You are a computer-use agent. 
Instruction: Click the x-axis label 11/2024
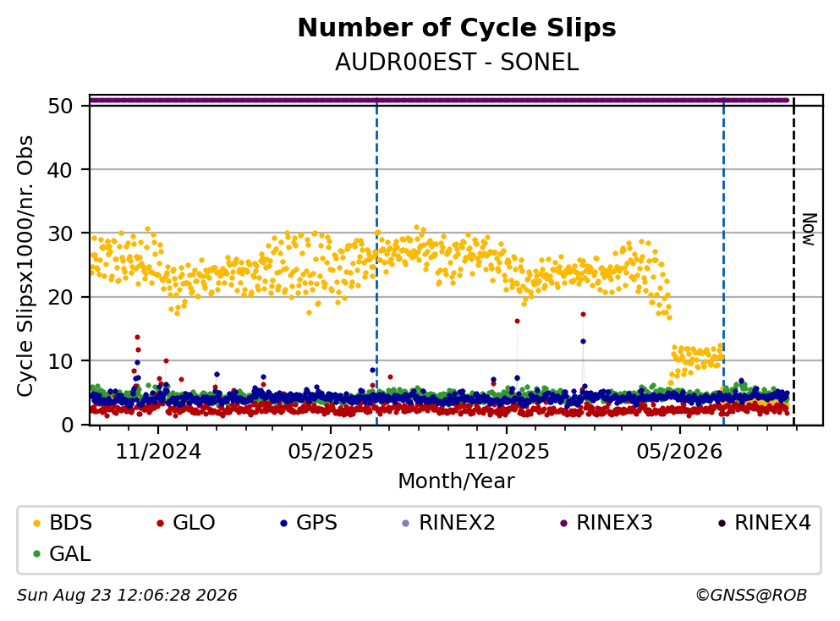[158, 452]
